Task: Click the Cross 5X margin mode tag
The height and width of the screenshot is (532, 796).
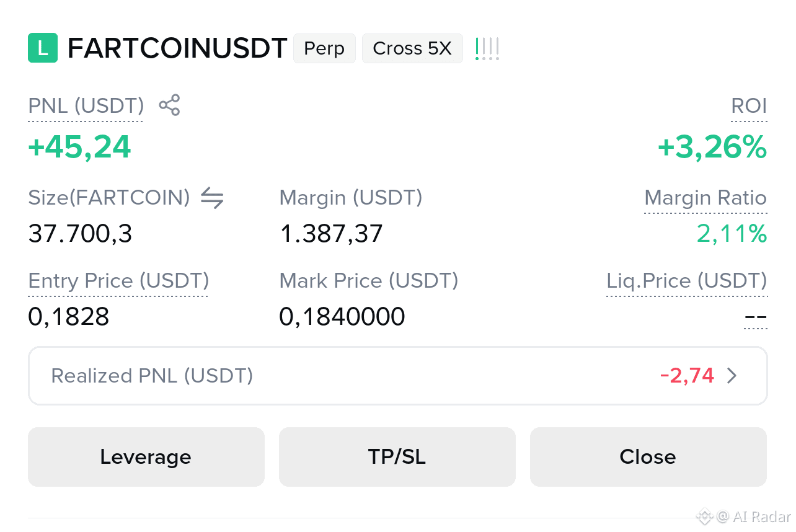Action: (x=412, y=48)
